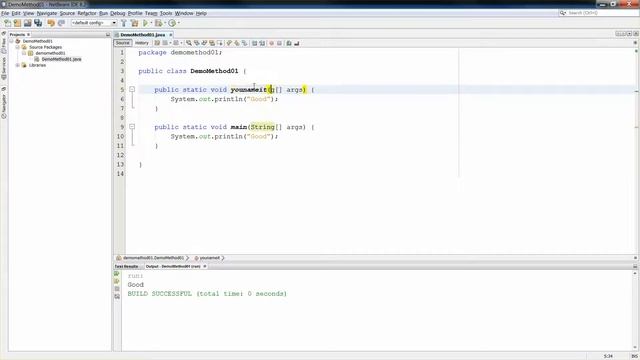
Task: Select DemoMethod01.java in Projects tree
Action: [x=61, y=59]
